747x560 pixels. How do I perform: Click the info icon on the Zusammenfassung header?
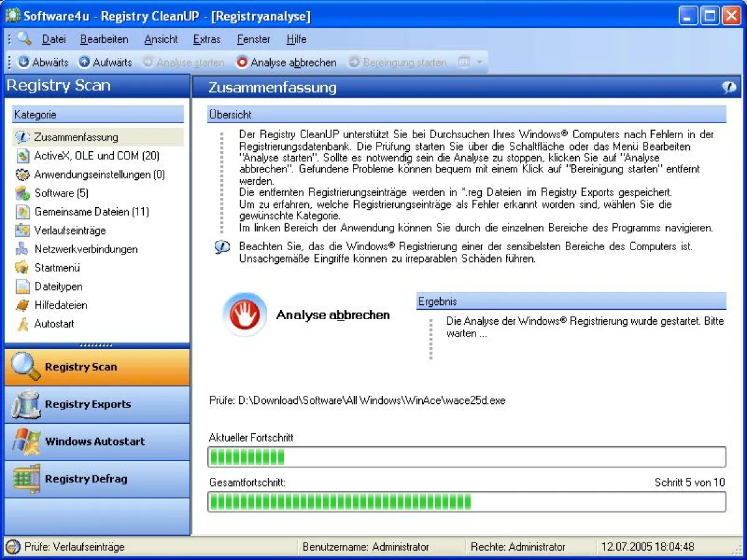(728, 87)
